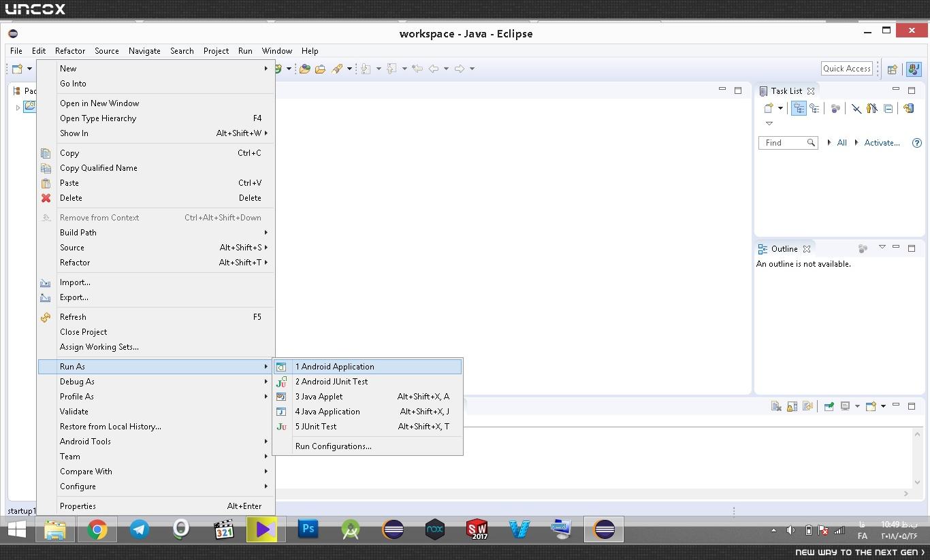Click the Console vertical scrollbar down arrow

[917, 482]
